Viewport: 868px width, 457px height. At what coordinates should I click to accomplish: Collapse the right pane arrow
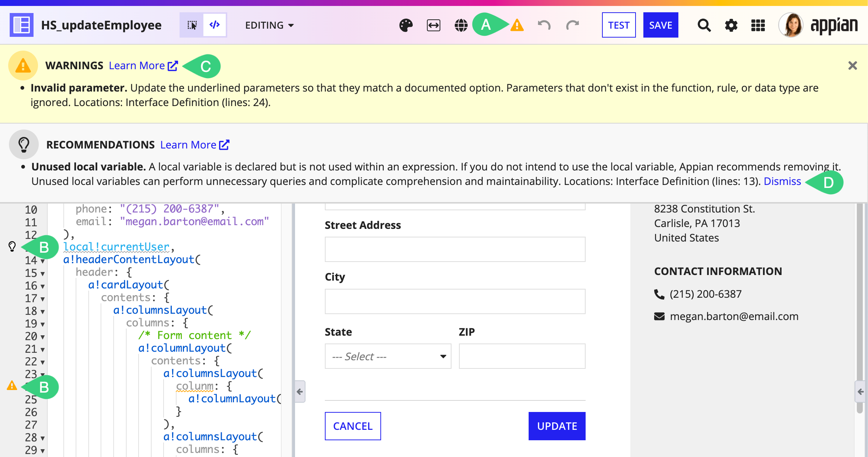(x=861, y=392)
